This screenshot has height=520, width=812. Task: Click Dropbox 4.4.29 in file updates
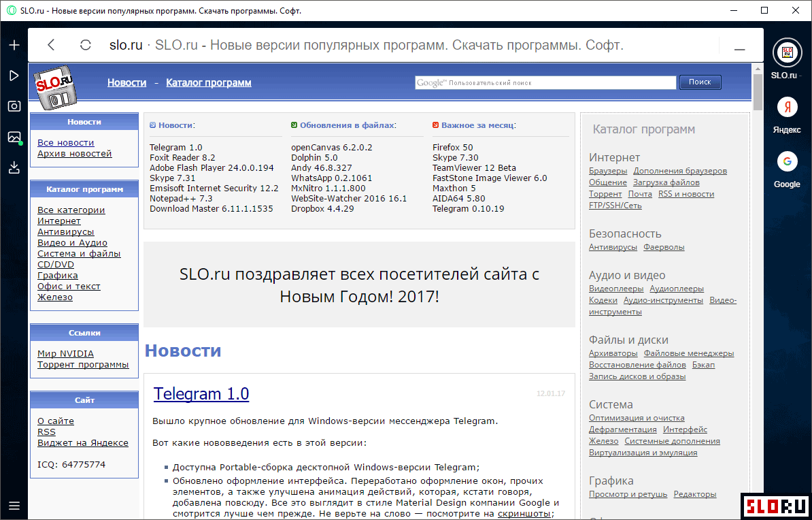322,209
